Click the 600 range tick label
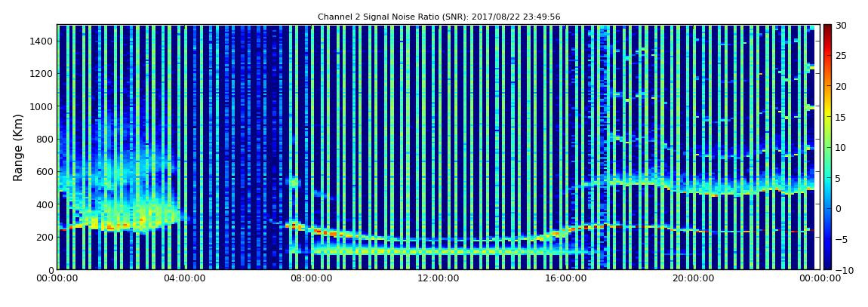 (45, 171)
